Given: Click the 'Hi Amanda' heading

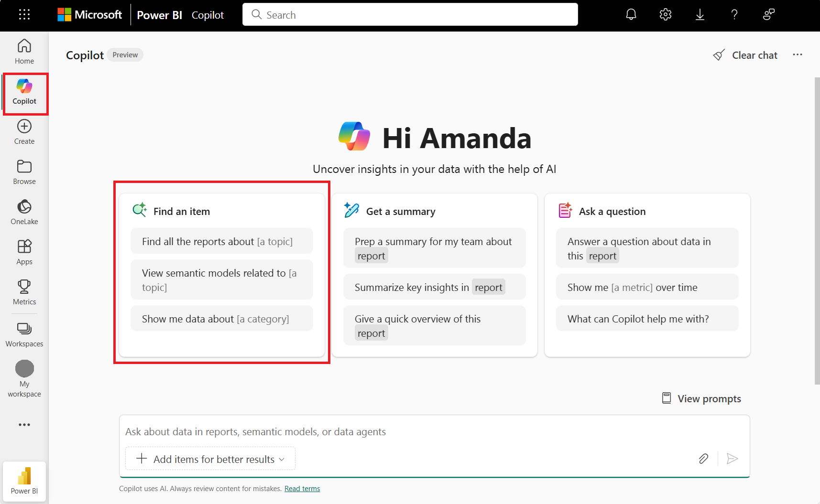Looking at the screenshot, I should [457, 138].
